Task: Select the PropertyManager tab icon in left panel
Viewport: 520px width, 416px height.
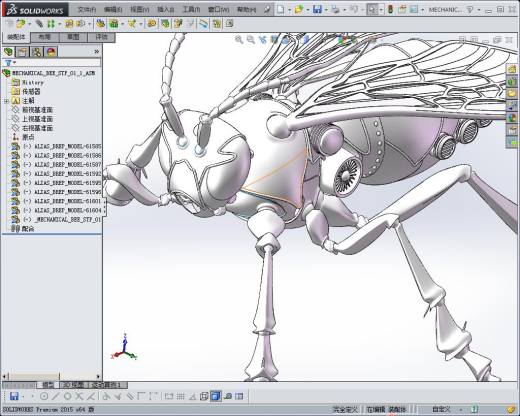Action: coord(22,52)
